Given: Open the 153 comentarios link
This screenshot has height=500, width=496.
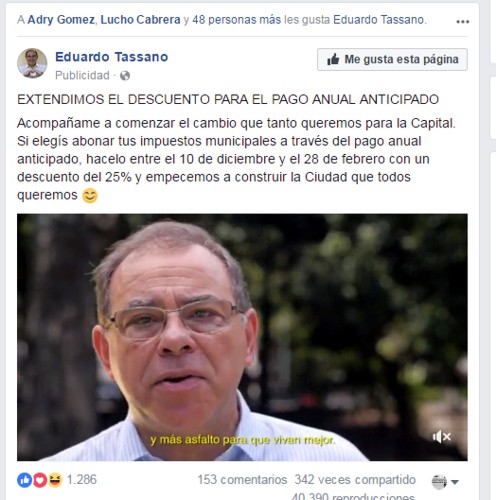Looking at the screenshot, I should (x=242, y=480).
